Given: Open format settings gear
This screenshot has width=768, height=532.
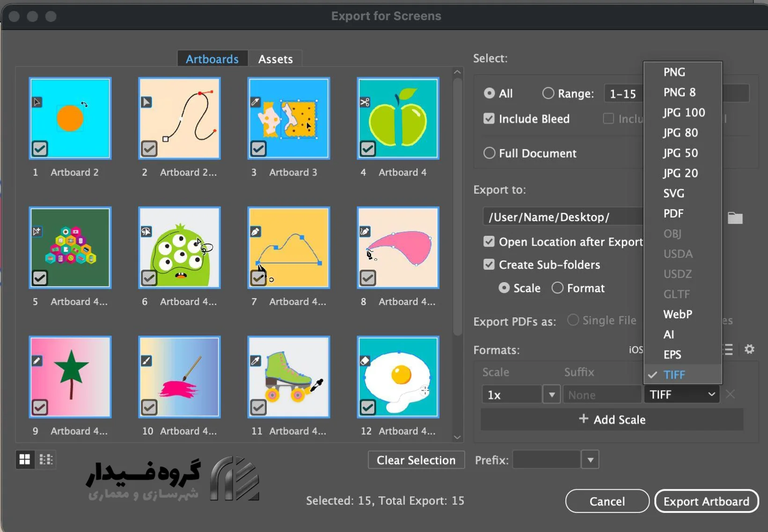Looking at the screenshot, I should (749, 349).
